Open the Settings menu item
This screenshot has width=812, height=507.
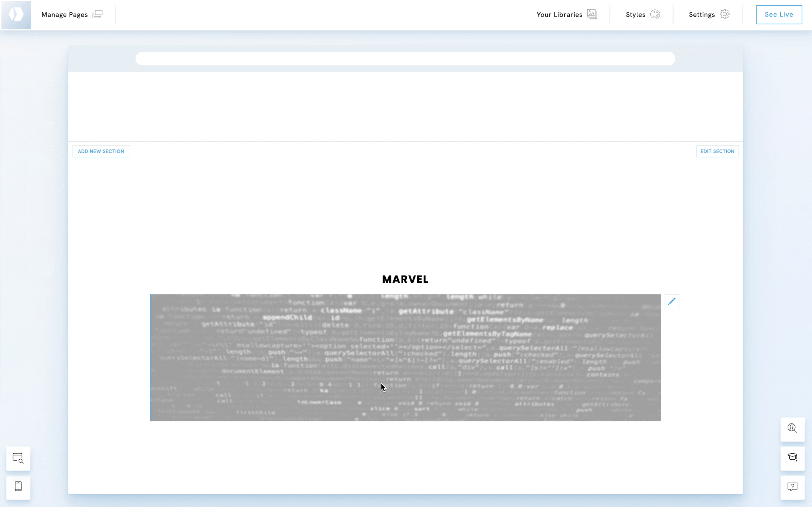[702, 15]
